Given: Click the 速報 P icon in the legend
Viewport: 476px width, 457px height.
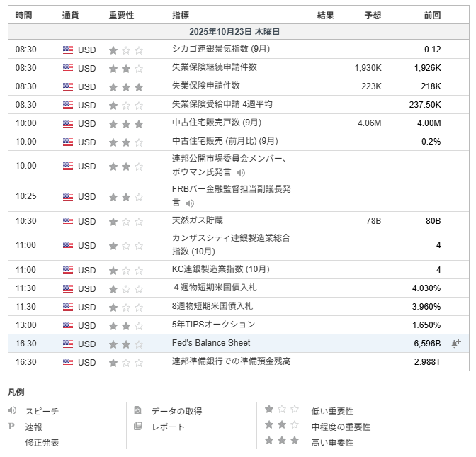Looking at the screenshot, I should 11,427.
